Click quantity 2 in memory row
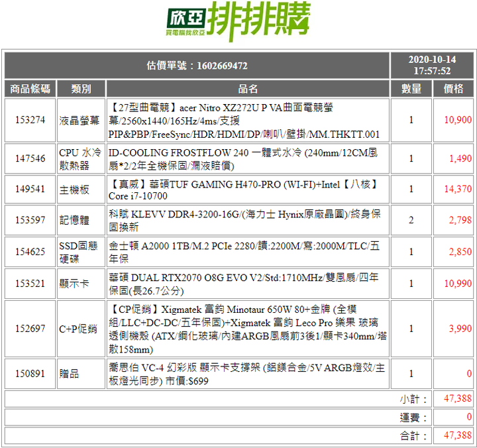This screenshot has width=477, height=448. tap(411, 220)
